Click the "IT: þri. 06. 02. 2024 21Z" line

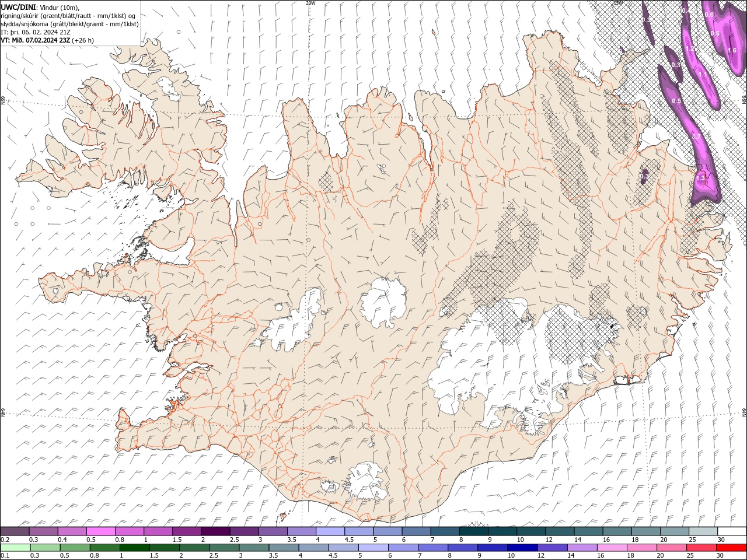pyautogui.click(x=36, y=32)
